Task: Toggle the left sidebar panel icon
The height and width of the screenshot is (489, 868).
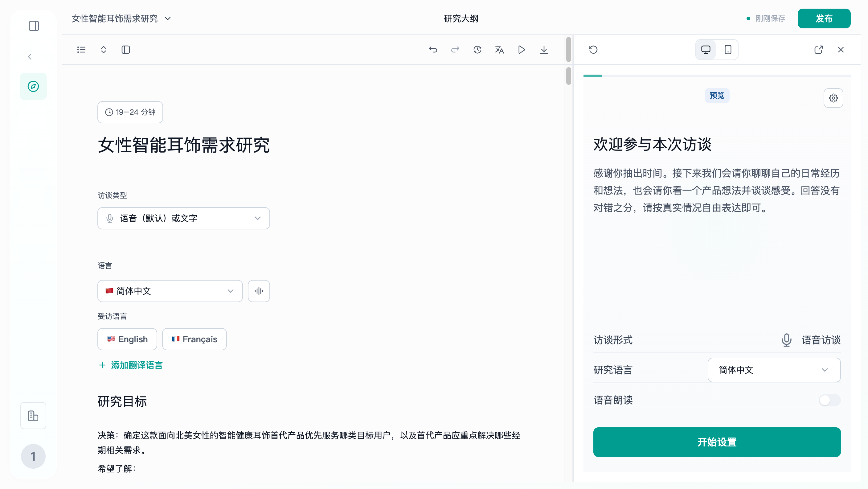Action: [34, 26]
